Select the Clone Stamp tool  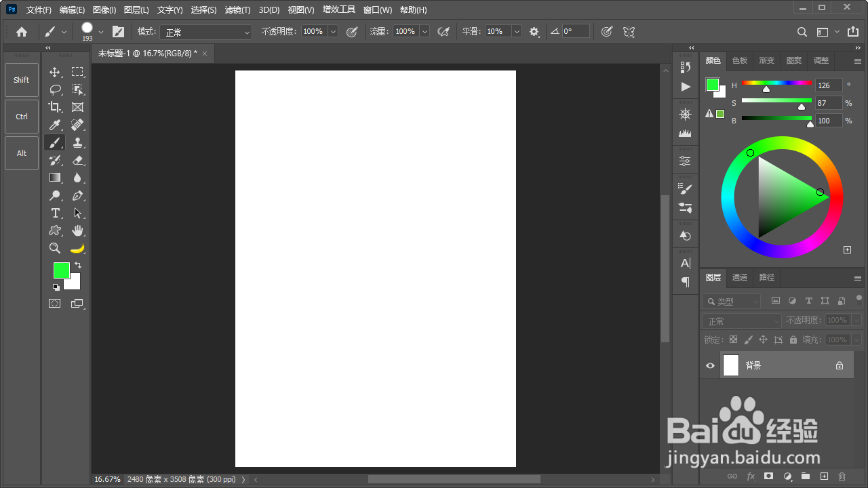click(77, 142)
